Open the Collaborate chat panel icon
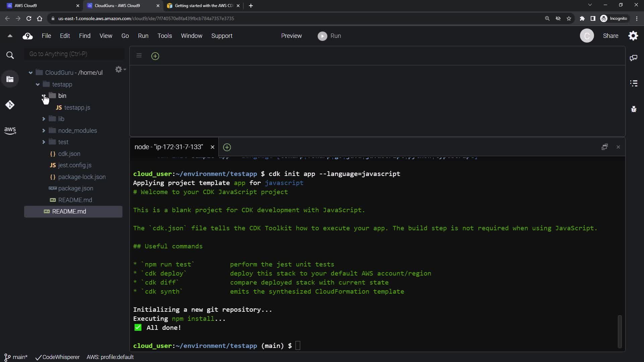The width and height of the screenshot is (644, 362). (634, 58)
